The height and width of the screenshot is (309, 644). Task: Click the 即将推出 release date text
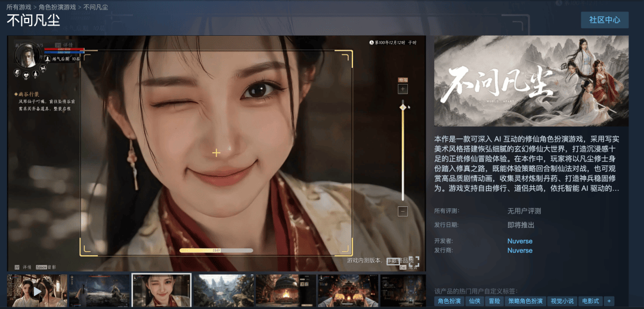point(521,225)
